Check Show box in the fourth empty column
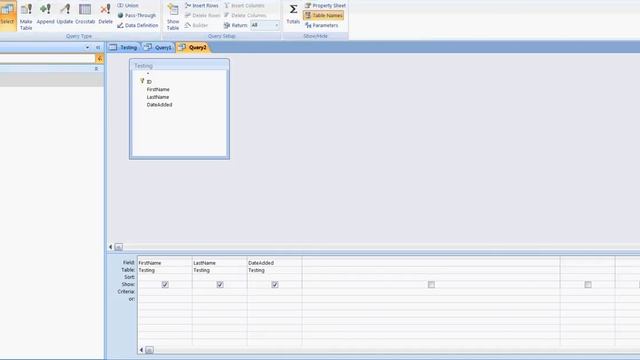Image resolution: width=640 pixels, height=360 pixels. 431,284
